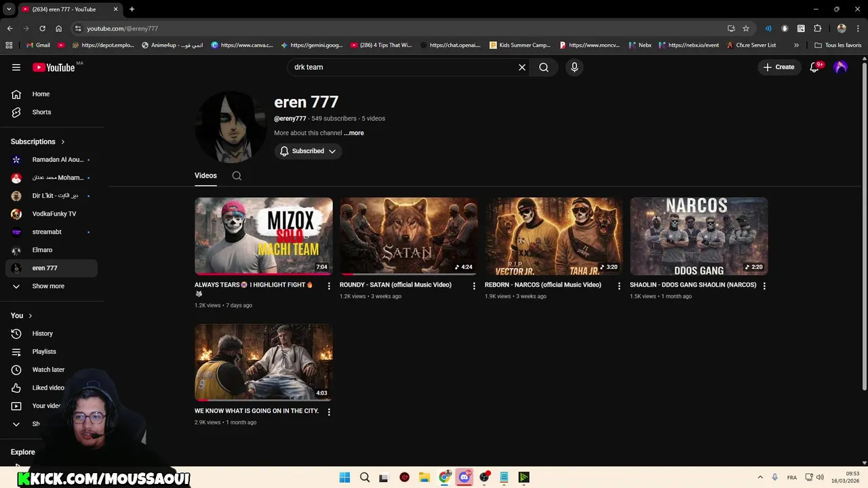Open options for SHAOLIN - DDOS GANG video

click(764, 286)
